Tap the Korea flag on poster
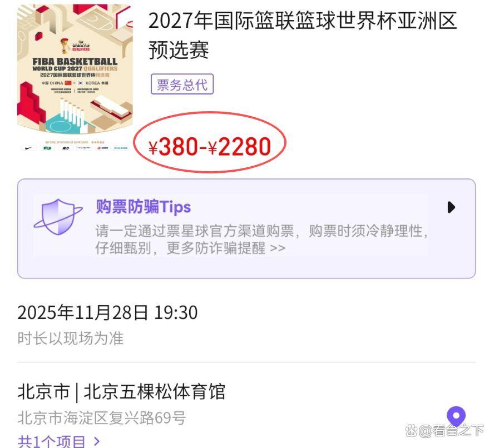This screenshot has width=494, height=448. pyautogui.click(x=80, y=83)
